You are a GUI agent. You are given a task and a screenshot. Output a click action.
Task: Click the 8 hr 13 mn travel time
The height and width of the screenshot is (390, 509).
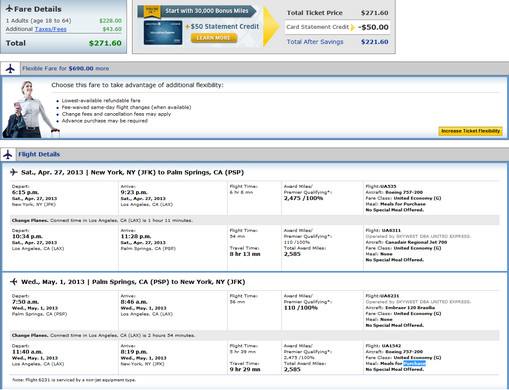[245, 254]
